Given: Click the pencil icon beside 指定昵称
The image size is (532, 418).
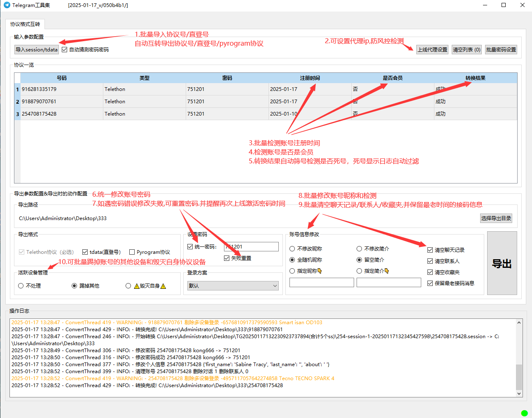Looking at the screenshot, I should pyautogui.click(x=320, y=271).
